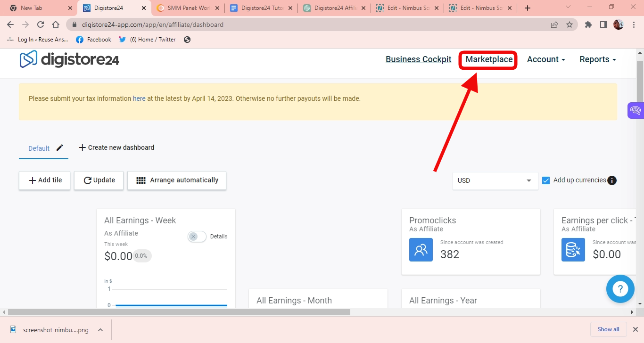Open Chrome three-dot menu
The height and width of the screenshot is (343, 644).
tap(633, 24)
